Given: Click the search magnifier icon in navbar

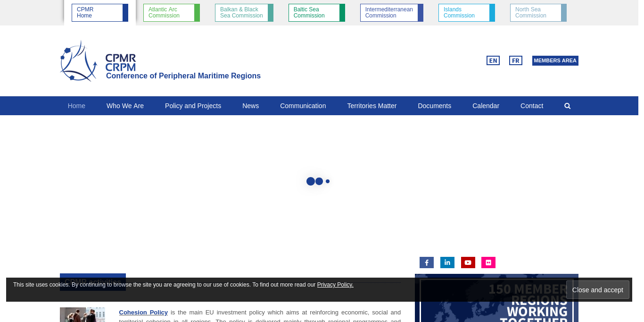Looking at the screenshot, I should pyautogui.click(x=567, y=106).
